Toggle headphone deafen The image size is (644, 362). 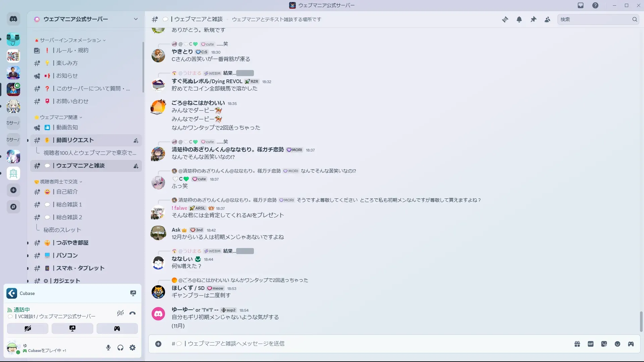[120, 348]
